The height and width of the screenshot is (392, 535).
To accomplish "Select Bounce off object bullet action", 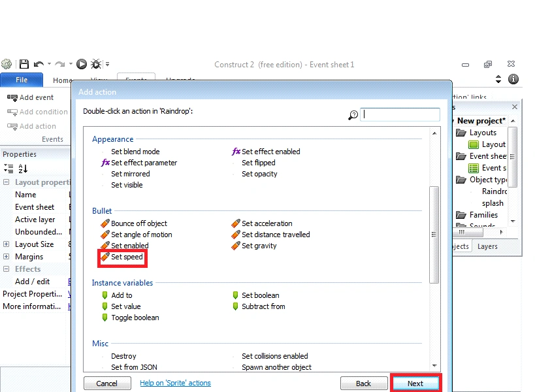I will 134,223.
